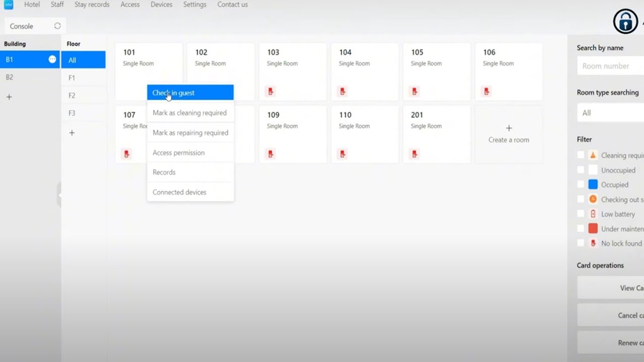Select building B2 in the Building list
Viewport: 644px width, 362px height.
coord(30,77)
